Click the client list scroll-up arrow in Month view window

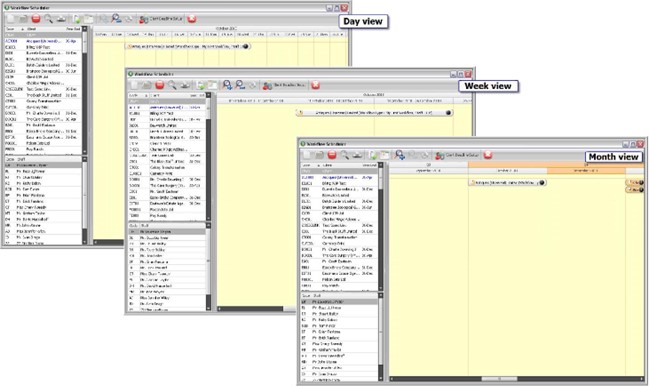(x=380, y=165)
